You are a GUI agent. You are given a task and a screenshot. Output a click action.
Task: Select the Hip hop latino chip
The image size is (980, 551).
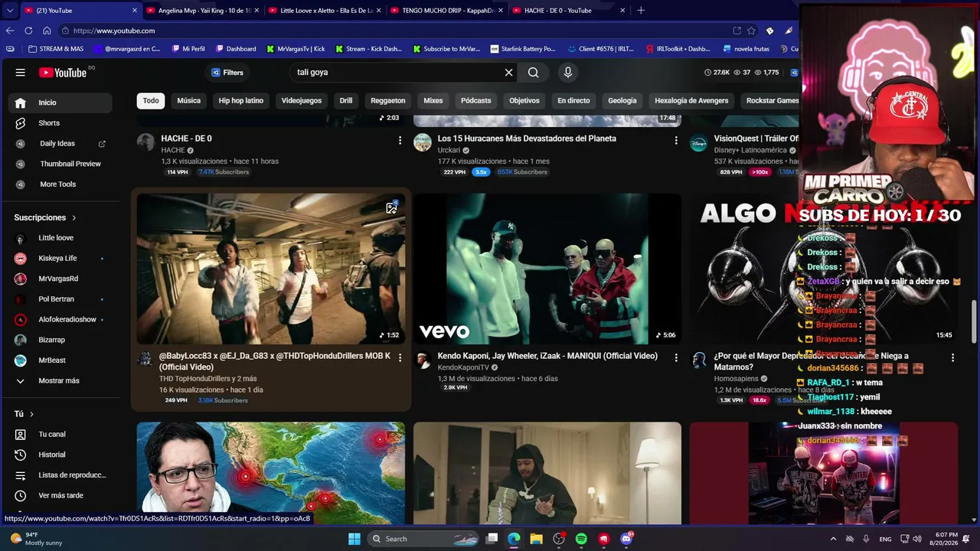click(x=241, y=101)
